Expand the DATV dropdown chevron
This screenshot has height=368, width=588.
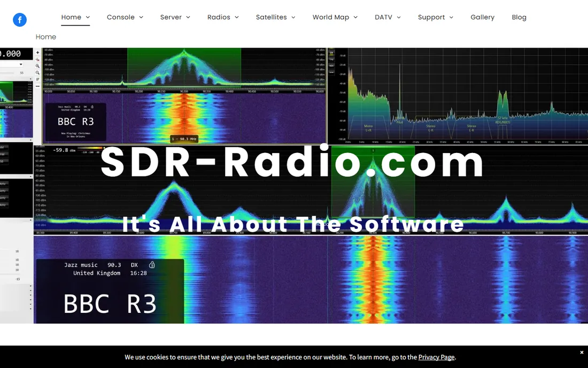click(399, 17)
